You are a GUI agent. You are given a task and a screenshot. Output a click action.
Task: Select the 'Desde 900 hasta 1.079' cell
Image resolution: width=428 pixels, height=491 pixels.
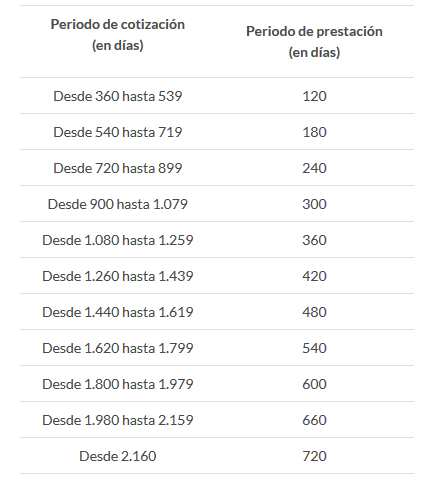point(118,204)
